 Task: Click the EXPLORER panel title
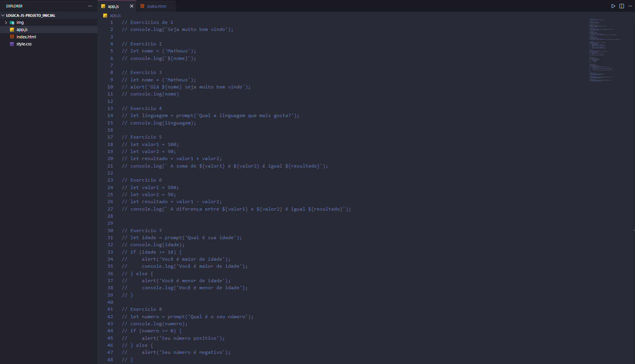[x=14, y=6]
